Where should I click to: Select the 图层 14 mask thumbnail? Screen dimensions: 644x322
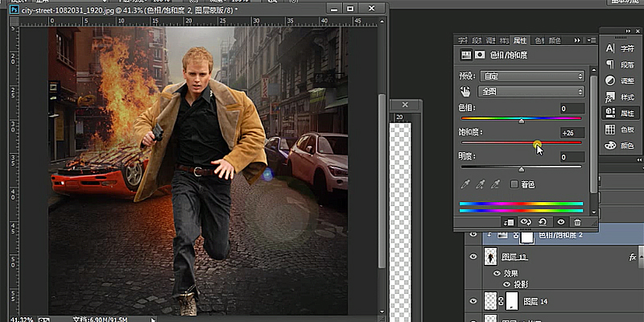(x=511, y=301)
